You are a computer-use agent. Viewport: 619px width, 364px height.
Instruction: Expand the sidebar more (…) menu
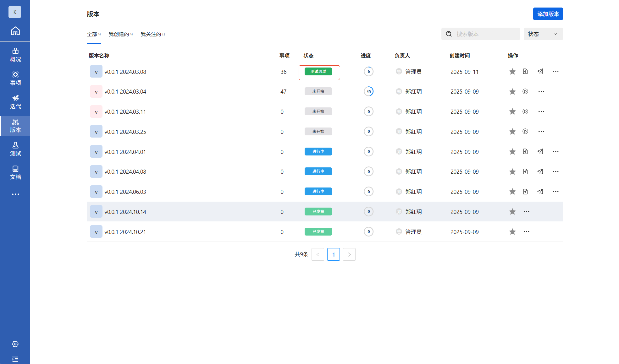[15, 194]
